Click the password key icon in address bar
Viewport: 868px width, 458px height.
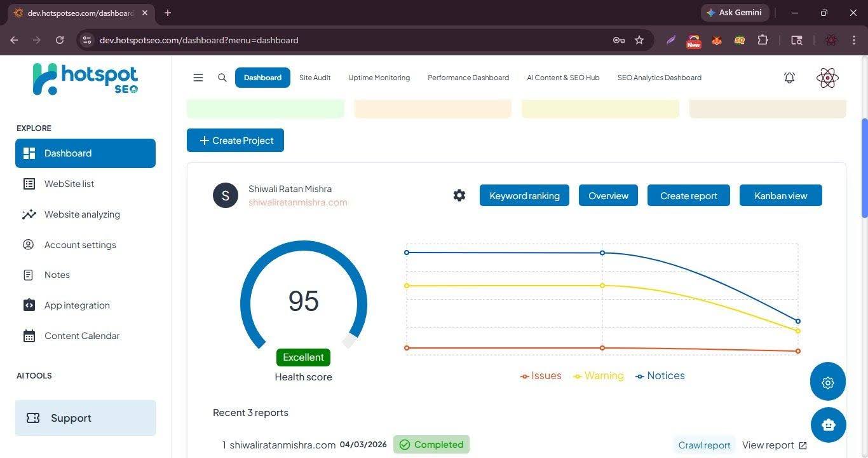pos(618,40)
